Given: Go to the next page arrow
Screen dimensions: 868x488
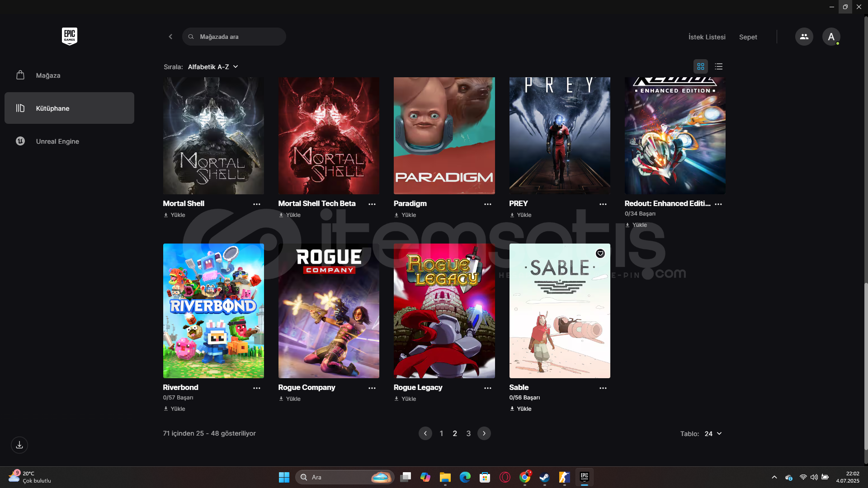Looking at the screenshot, I should pyautogui.click(x=484, y=433).
